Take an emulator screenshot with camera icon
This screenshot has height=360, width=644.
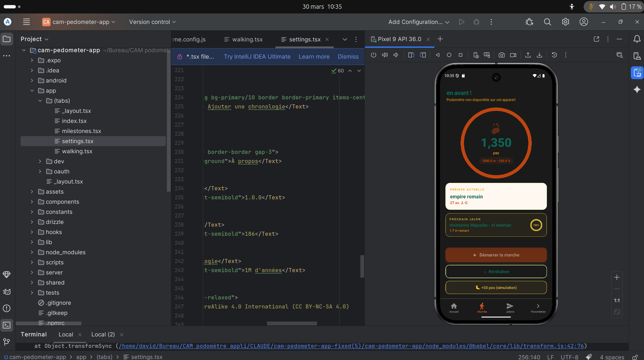[502, 55]
